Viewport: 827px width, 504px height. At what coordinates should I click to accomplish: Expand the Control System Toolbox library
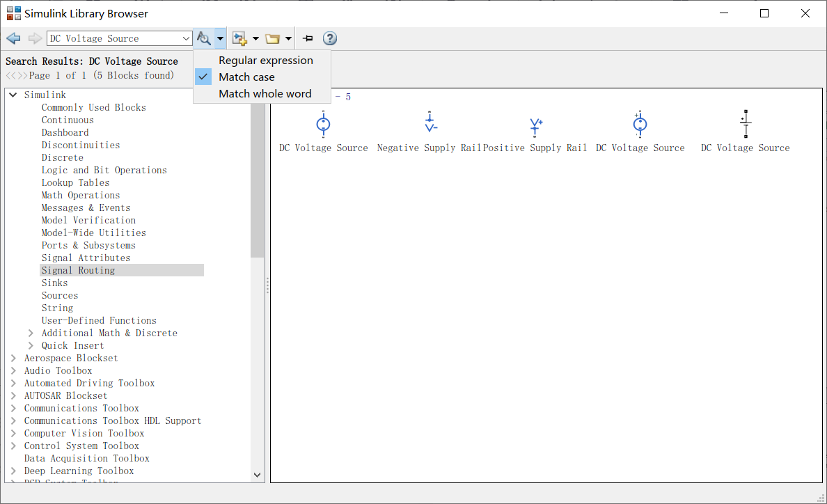pos(14,446)
